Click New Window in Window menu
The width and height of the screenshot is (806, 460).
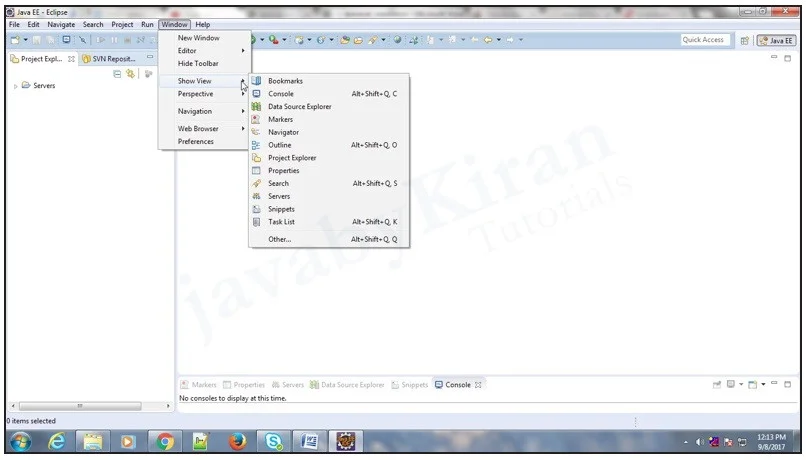(x=205, y=38)
